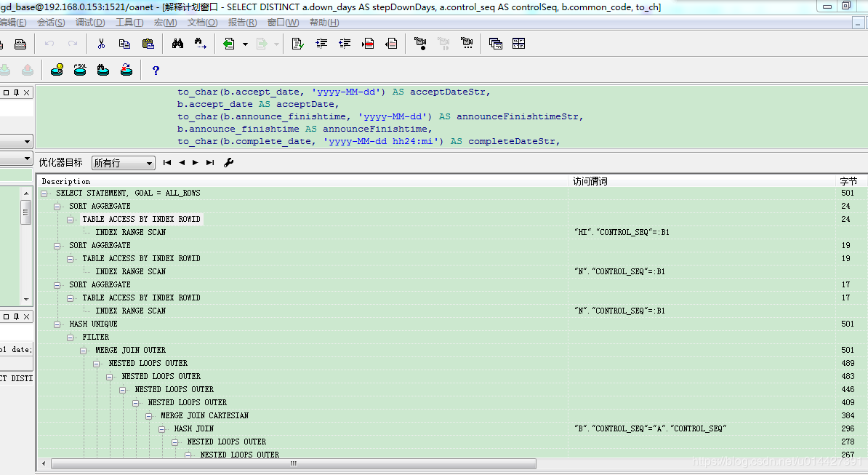The image size is (868, 475).
Task: Click the Uncomment selection page icon
Action: tap(391, 44)
